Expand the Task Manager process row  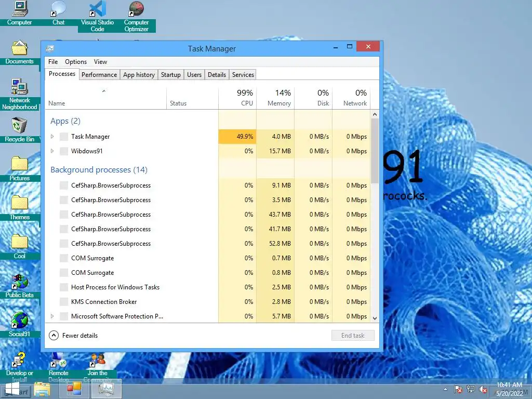pyautogui.click(x=52, y=137)
